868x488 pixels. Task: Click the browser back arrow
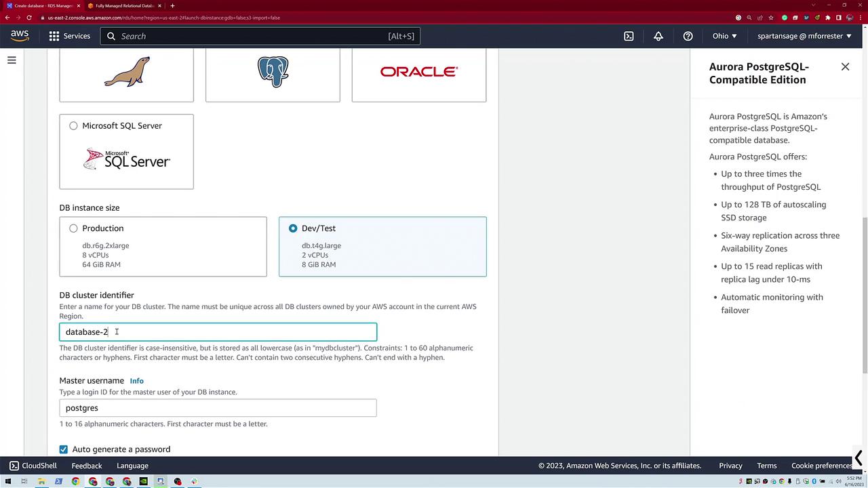coord(7,18)
